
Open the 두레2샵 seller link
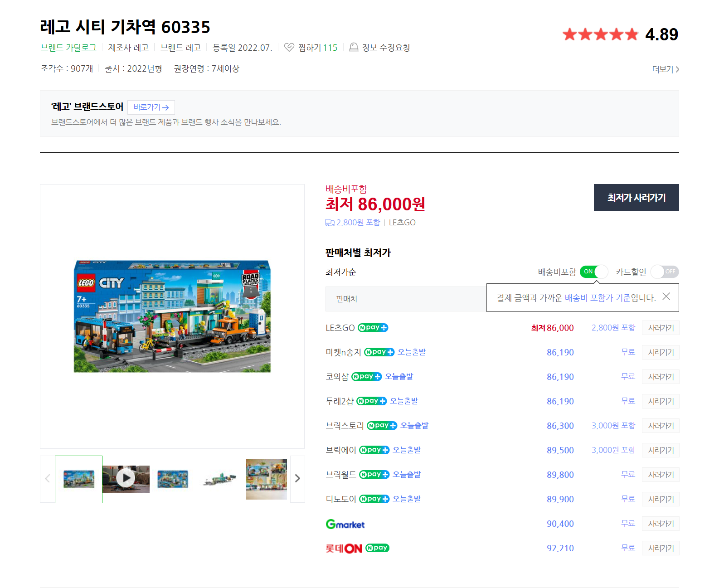(340, 401)
